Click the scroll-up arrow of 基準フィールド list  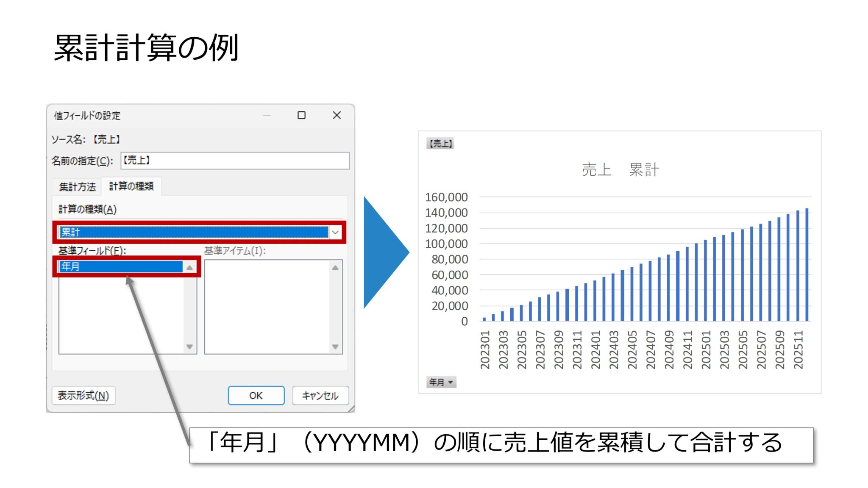[x=189, y=267]
